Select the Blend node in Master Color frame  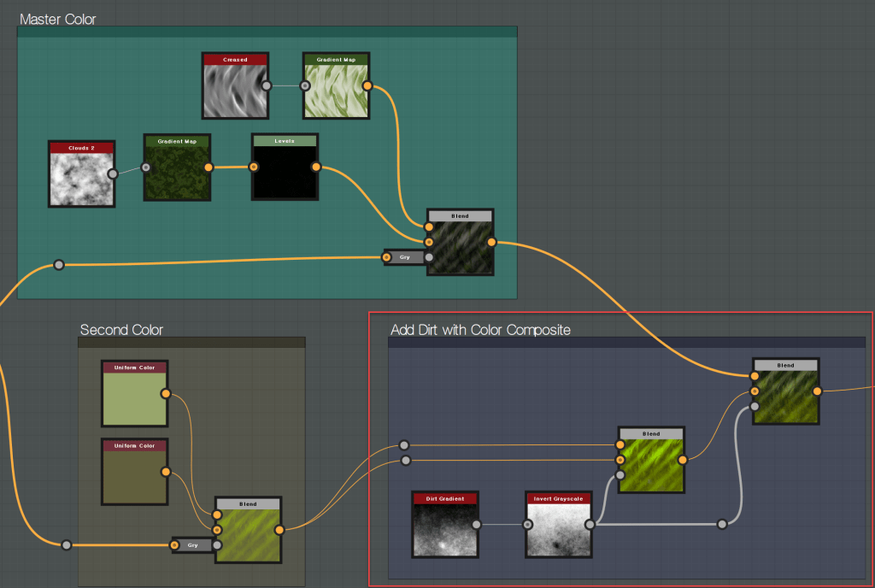coord(461,247)
